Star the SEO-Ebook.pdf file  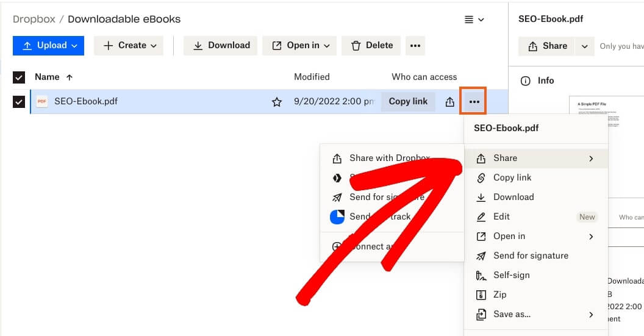(x=277, y=102)
